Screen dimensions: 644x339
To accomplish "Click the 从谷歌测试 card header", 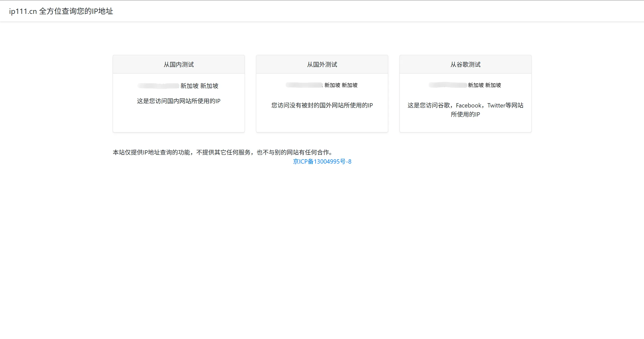I will point(465,64).
